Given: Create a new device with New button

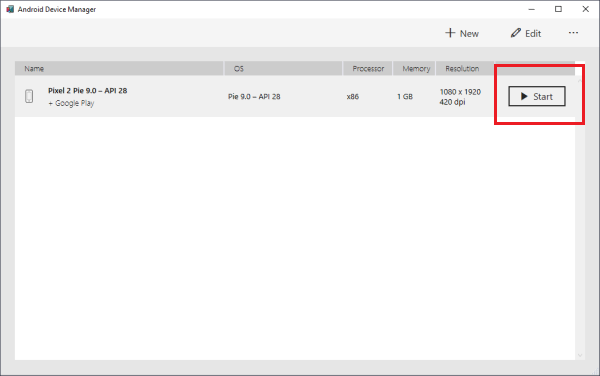Looking at the screenshot, I should (462, 33).
